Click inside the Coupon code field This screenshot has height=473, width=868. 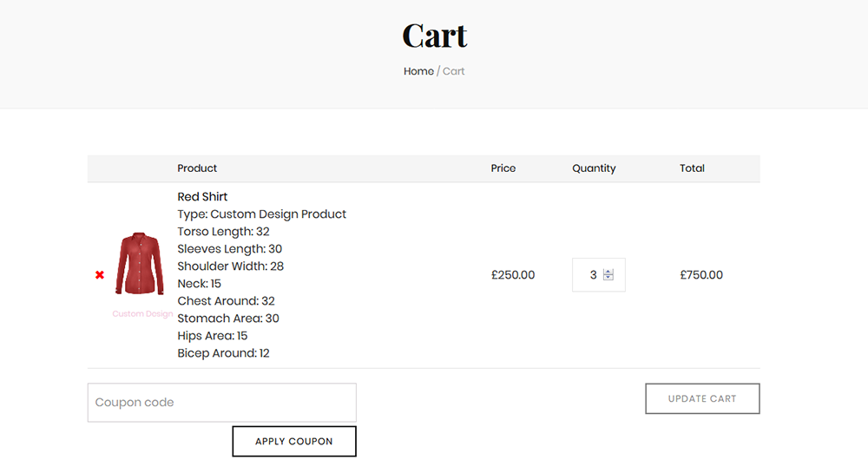click(222, 403)
